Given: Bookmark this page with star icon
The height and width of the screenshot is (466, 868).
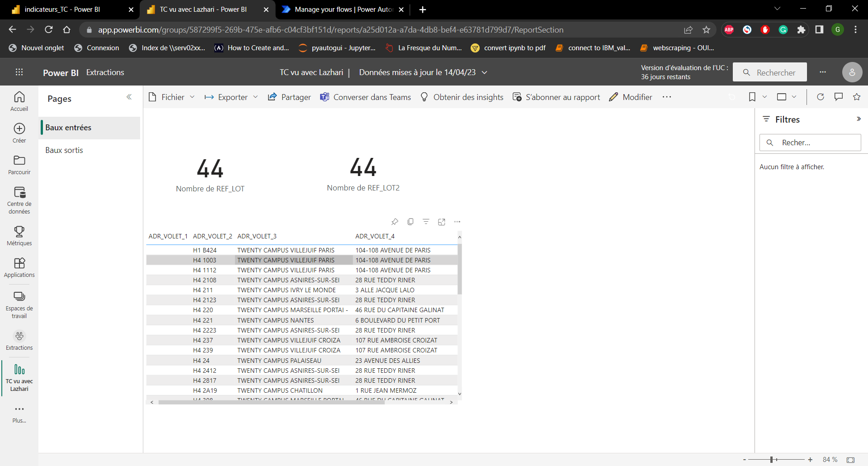Looking at the screenshot, I should (x=706, y=29).
